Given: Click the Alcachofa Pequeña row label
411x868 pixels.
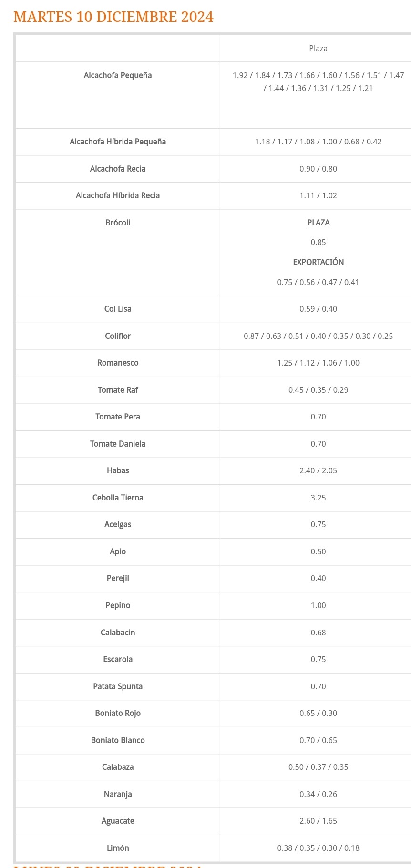Looking at the screenshot, I should [x=118, y=75].
